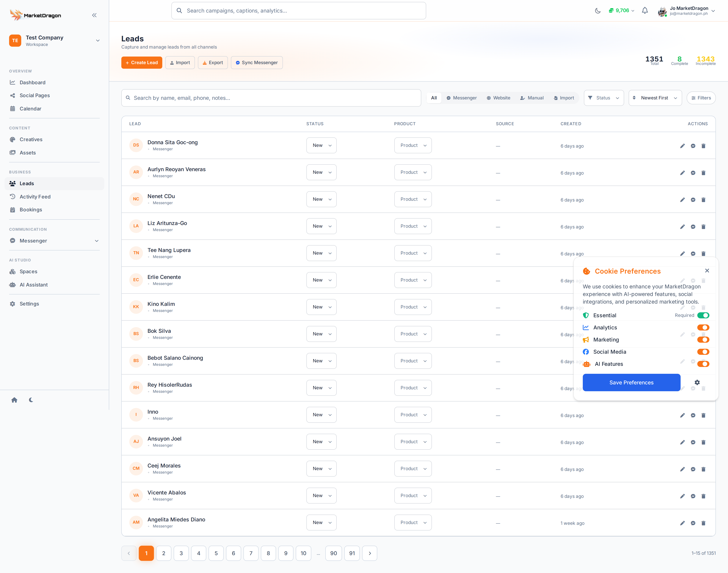This screenshot has width=728, height=573.
Task: Focus the campaigns search box
Action: 299,11
